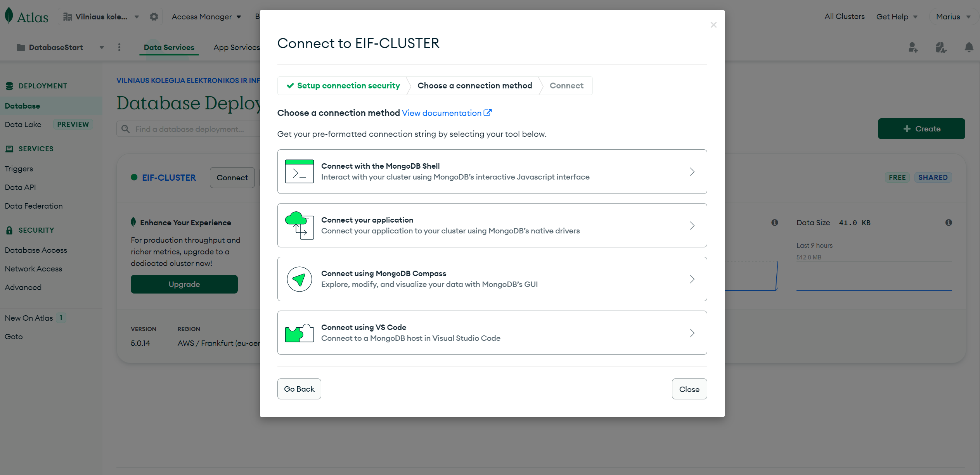
Task: Click the Atlas leaf logo
Action: point(10,16)
